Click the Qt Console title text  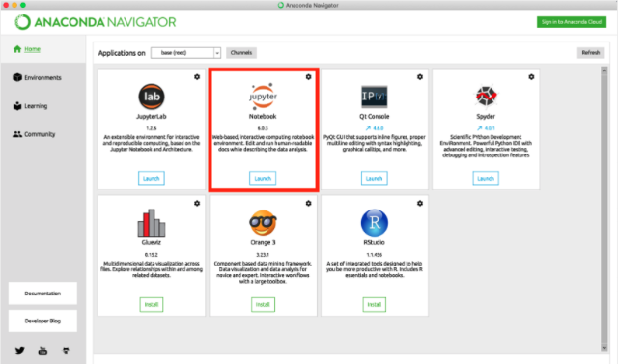tap(375, 117)
